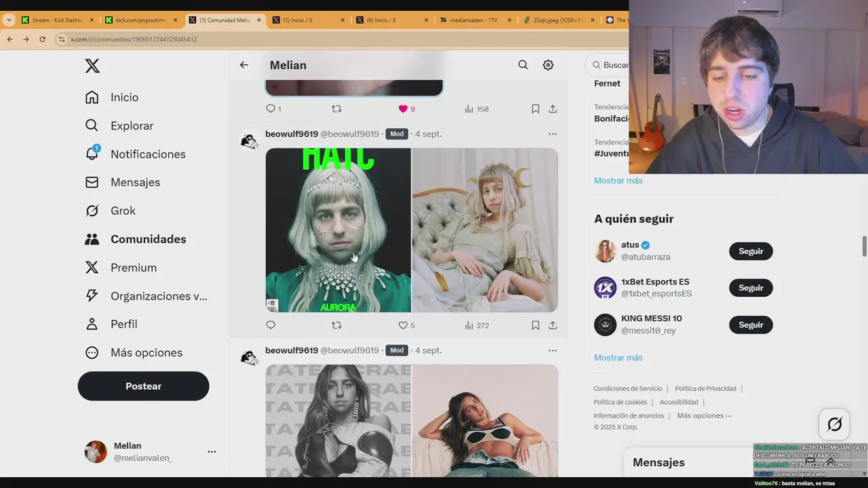Open Perfil in the sidebar
Screen dimensions: 868x488
[111, 324]
